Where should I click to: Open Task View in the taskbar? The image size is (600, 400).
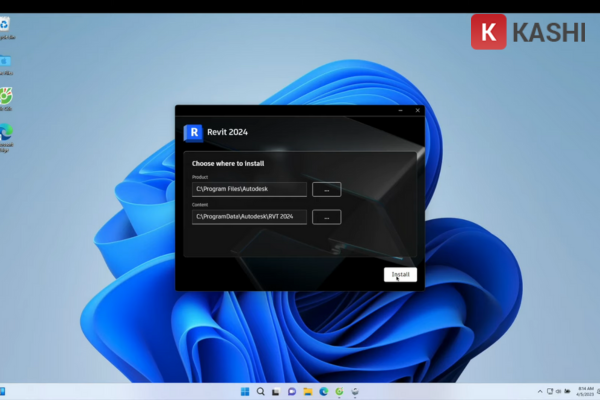click(x=276, y=391)
